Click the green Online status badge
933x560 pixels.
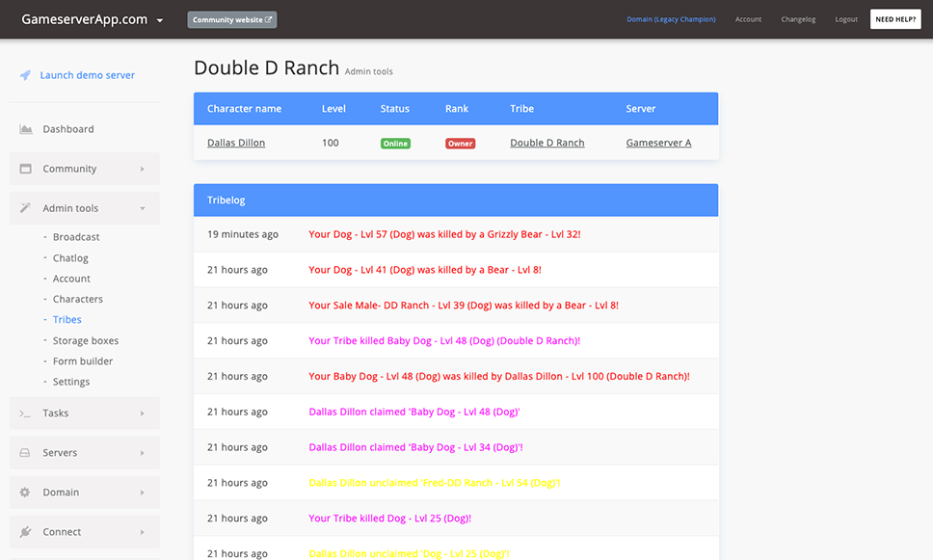(x=395, y=144)
